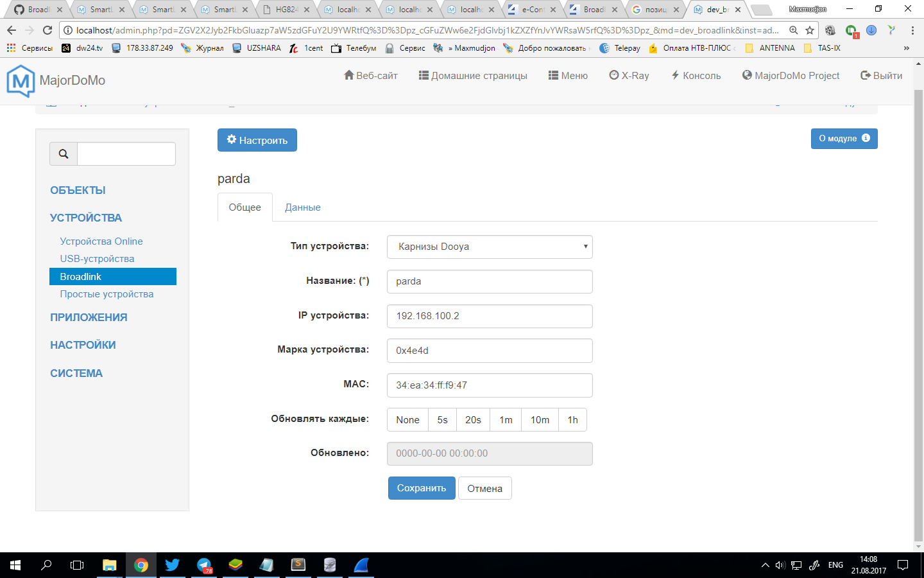Focus the Марка устройства field
924x578 pixels.
click(490, 351)
